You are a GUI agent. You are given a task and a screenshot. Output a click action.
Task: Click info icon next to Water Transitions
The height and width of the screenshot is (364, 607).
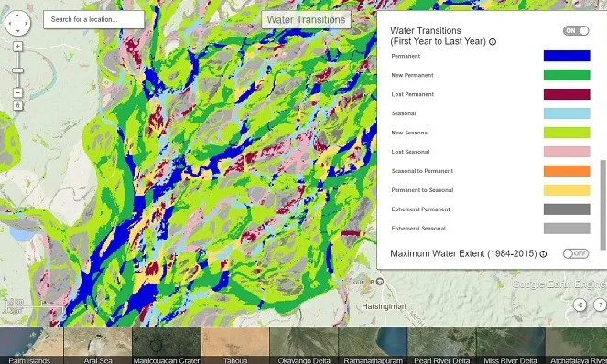(493, 42)
